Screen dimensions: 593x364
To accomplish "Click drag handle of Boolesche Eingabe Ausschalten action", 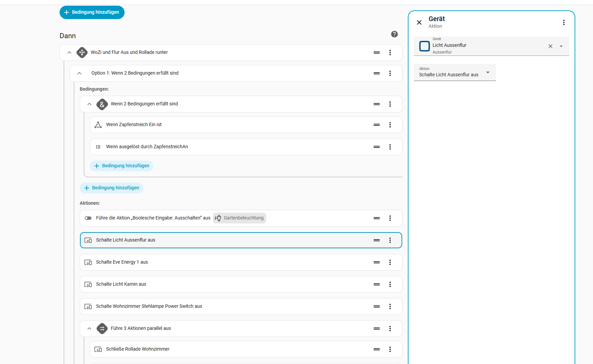I will click(377, 218).
